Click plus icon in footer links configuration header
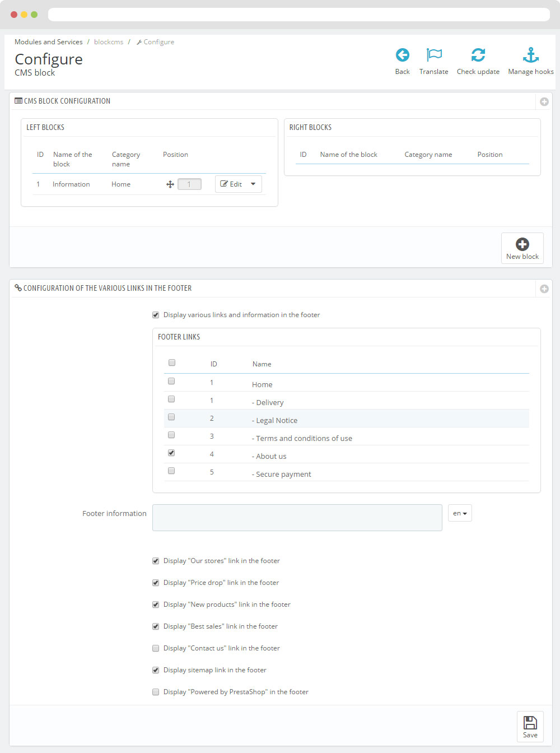 pyautogui.click(x=544, y=289)
